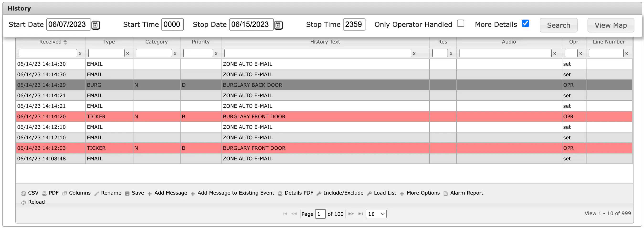The height and width of the screenshot is (229, 644).
Task: Open the Include/Exclude option
Action: 340,193
